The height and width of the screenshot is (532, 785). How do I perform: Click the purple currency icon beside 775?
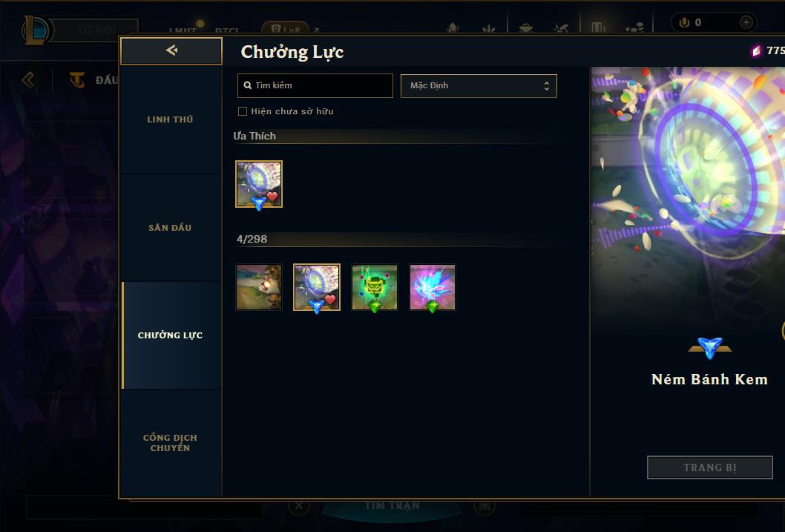click(757, 50)
